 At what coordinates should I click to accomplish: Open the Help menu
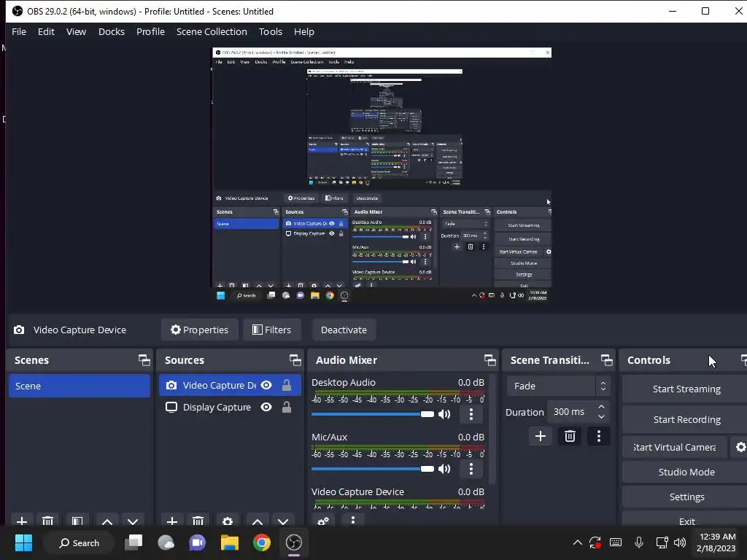coord(304,31)
